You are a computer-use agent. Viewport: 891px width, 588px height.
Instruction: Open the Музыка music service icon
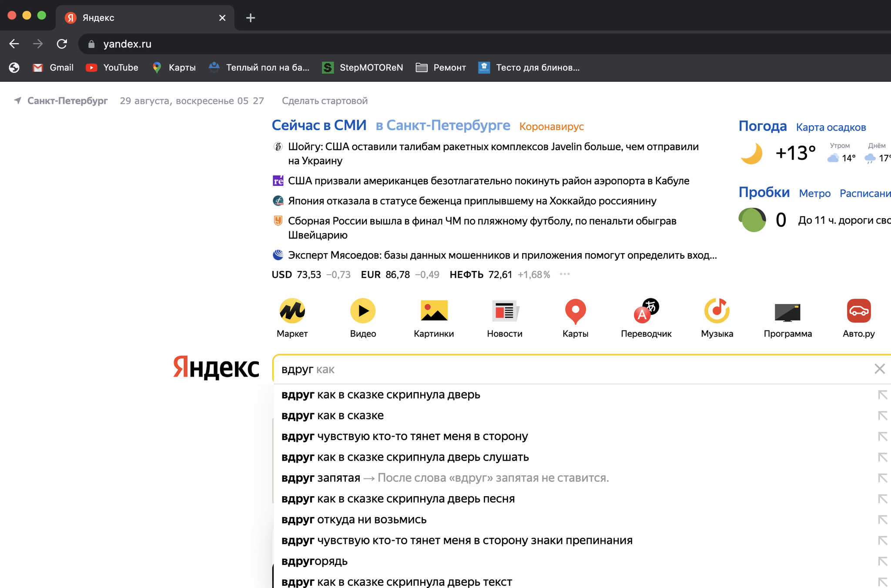[x=717, y=311]
